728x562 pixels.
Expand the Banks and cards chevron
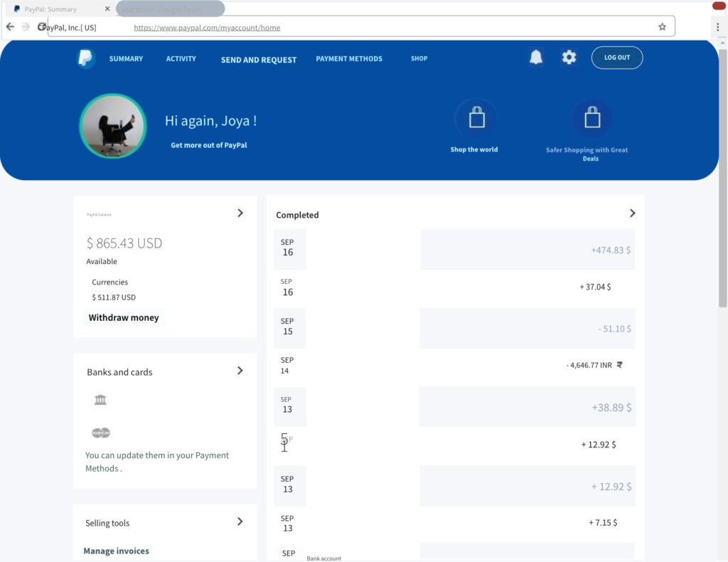[240, 371]
